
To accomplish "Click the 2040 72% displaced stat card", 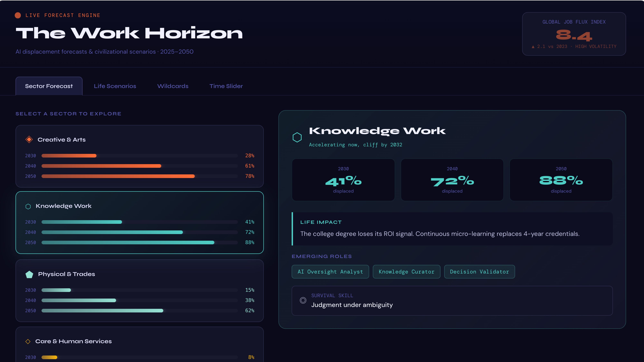I will tap(452, 180).
